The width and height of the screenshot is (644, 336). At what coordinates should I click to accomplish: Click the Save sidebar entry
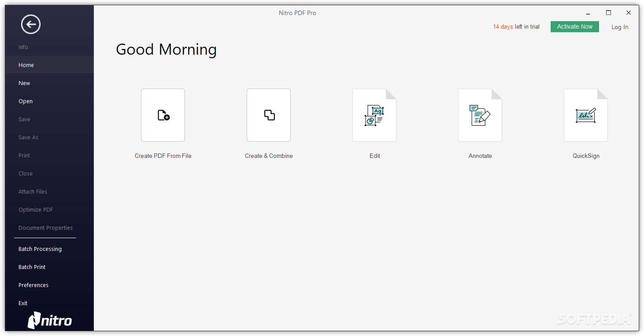click(x=49, y=119)
